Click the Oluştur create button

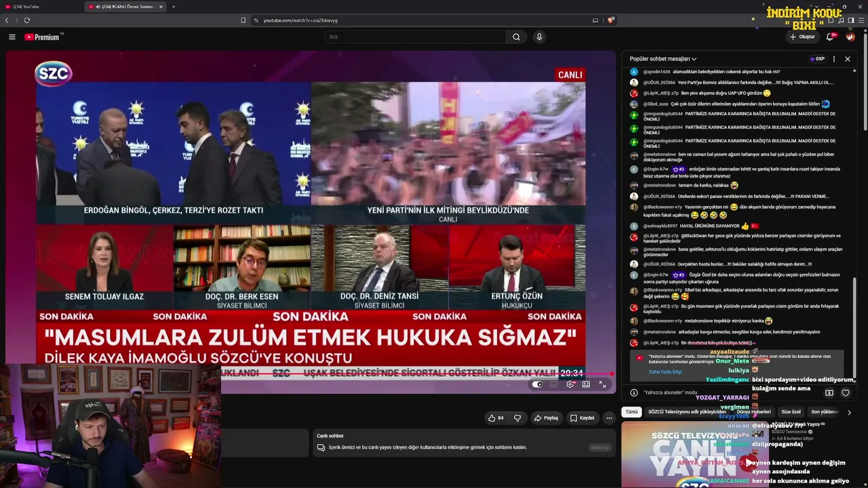(802, 37)
